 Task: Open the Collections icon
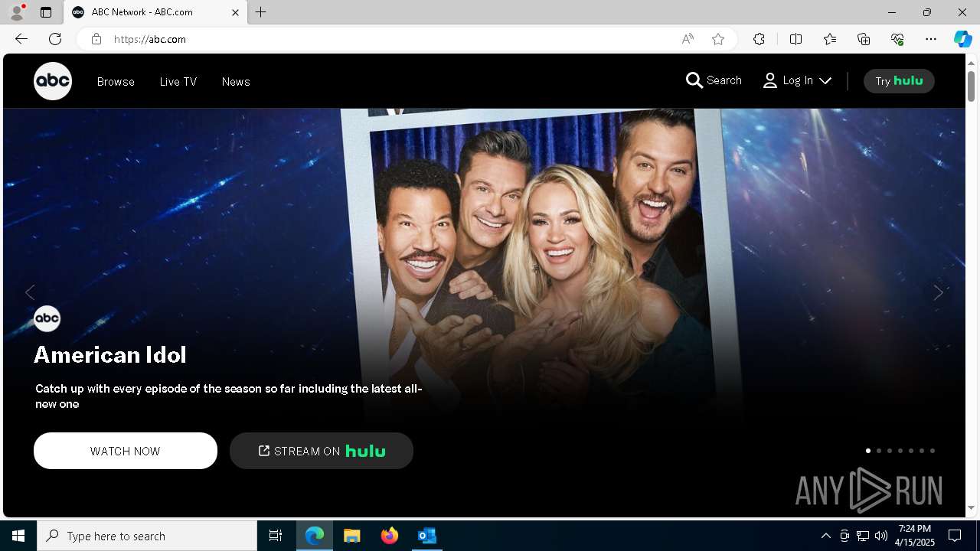point(864,39)
